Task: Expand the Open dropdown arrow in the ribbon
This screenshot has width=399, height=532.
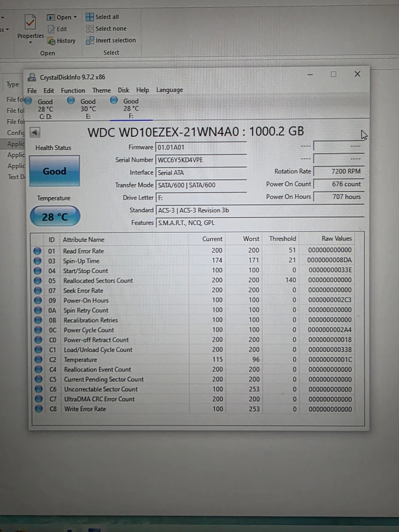Action: tap(76, 17)
